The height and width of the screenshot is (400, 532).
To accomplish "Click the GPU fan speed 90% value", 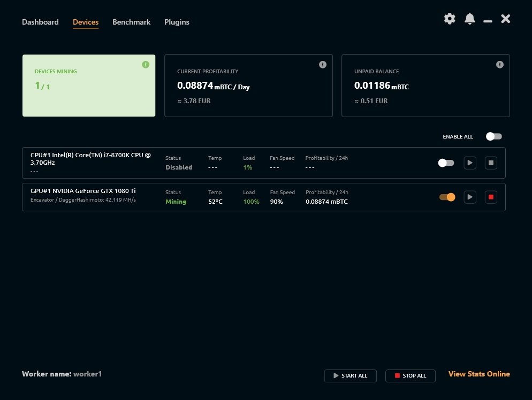I will [x=277, y=202].
